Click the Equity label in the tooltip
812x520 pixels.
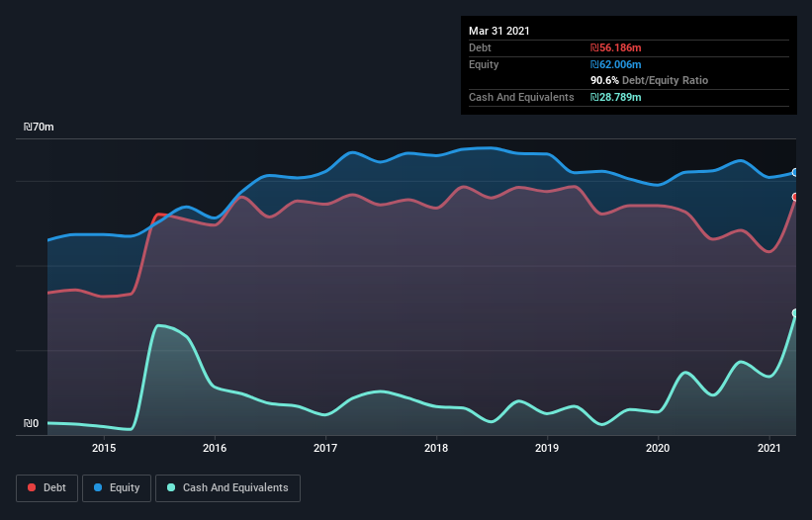pyautogui.click(x=484, y=64)
